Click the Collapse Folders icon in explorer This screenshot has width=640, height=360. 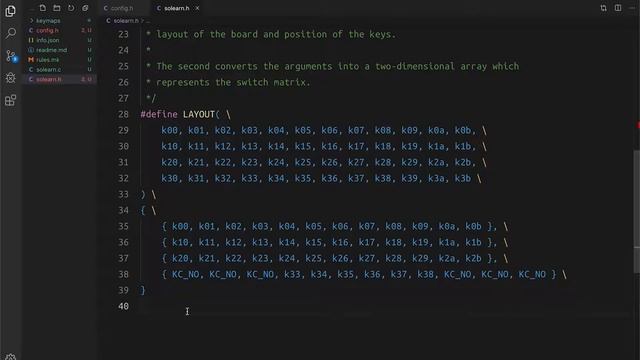(x=85, y=8)
